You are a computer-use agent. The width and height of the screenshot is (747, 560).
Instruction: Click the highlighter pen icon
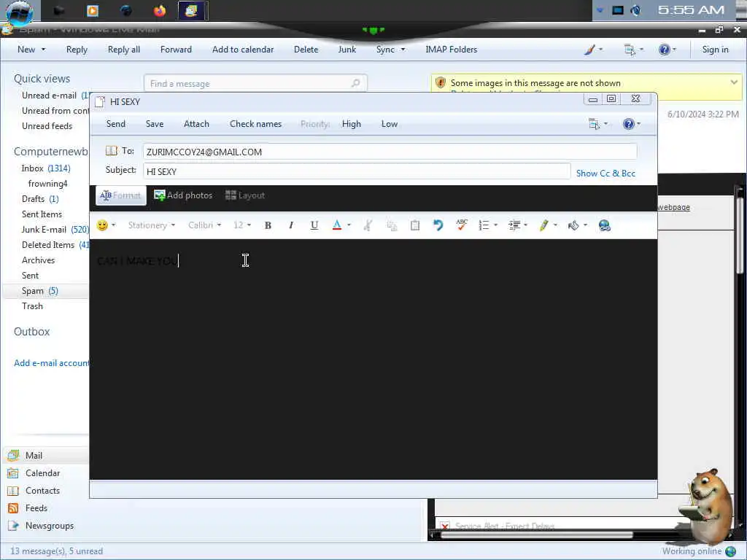543,225
